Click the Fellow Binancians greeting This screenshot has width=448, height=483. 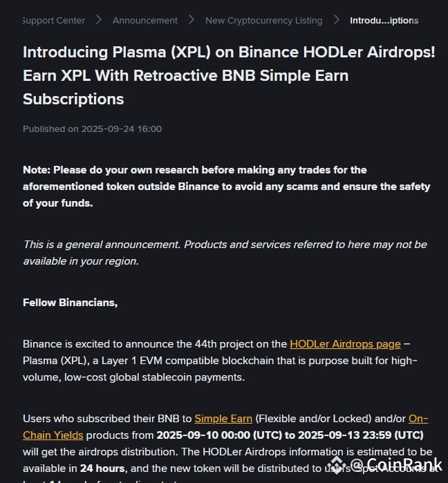(71, 303)
